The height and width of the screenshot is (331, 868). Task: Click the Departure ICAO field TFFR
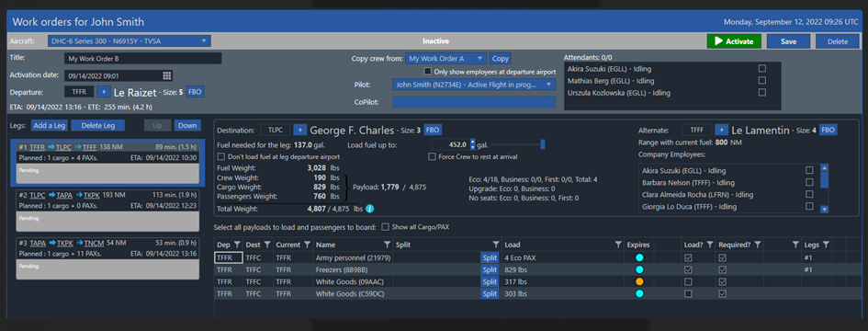[79, 92]
